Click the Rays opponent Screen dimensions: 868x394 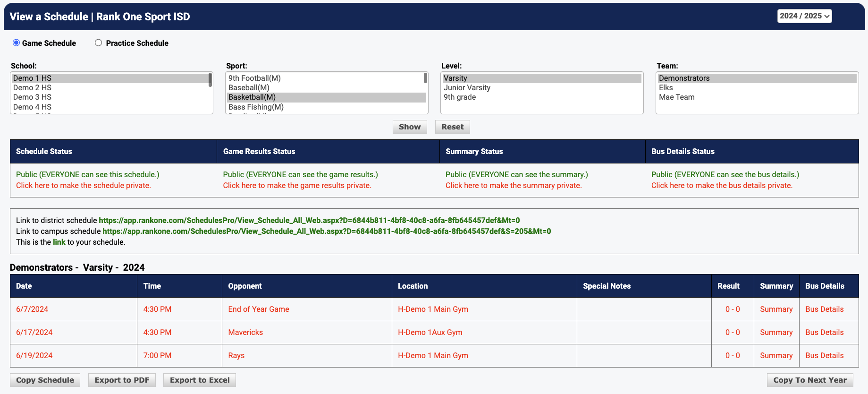[x=236, y=355]
